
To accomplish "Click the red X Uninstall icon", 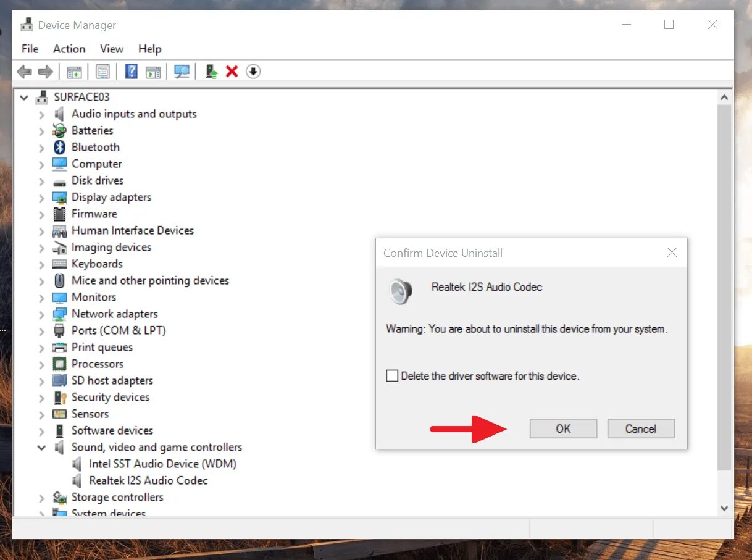I will click(232, 72).
